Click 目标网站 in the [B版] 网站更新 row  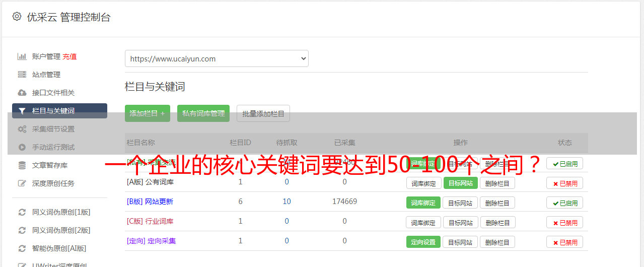click(460, 203)
